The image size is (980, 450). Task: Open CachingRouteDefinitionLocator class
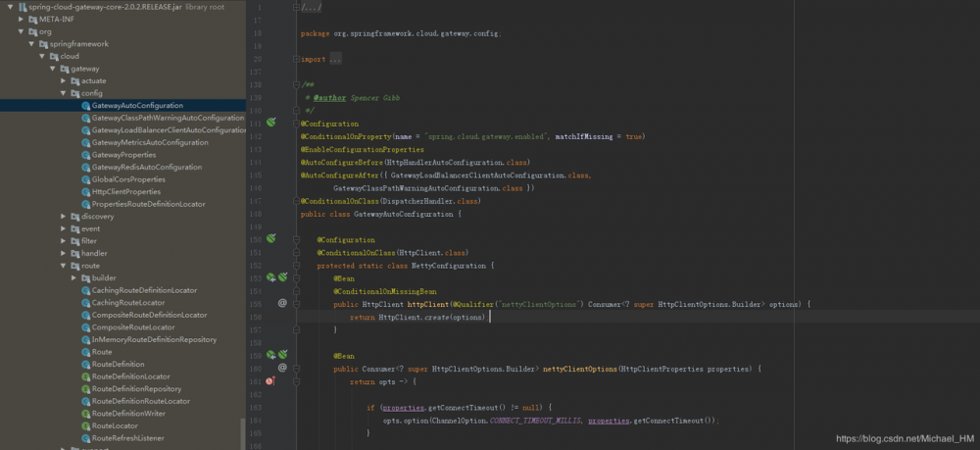[144, 290]
